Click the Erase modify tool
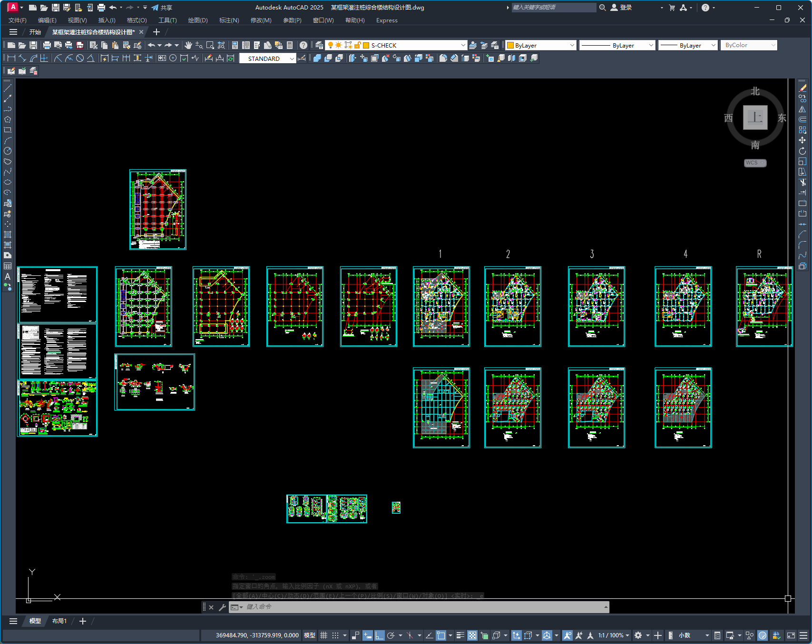The height and width of the screenshot is (644, 812). 802,88
